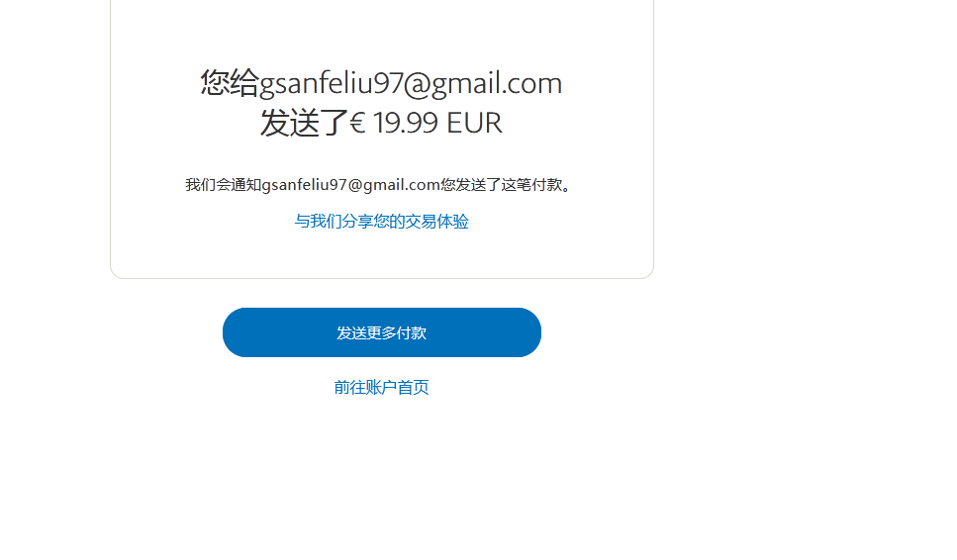
Task: Select the gsanfeliu97@gmail.com email in the large heading
Action: coord(411,83)
